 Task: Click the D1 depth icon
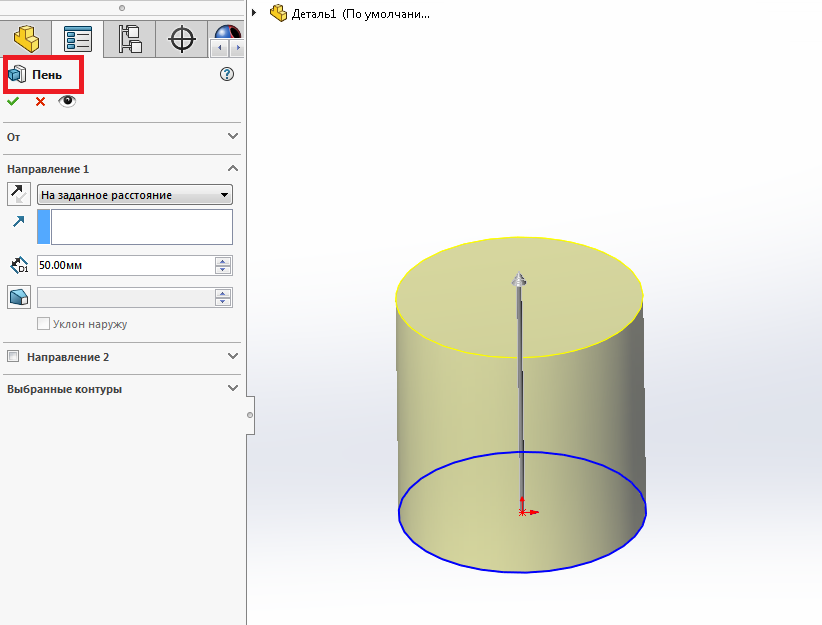pos(19,265)
